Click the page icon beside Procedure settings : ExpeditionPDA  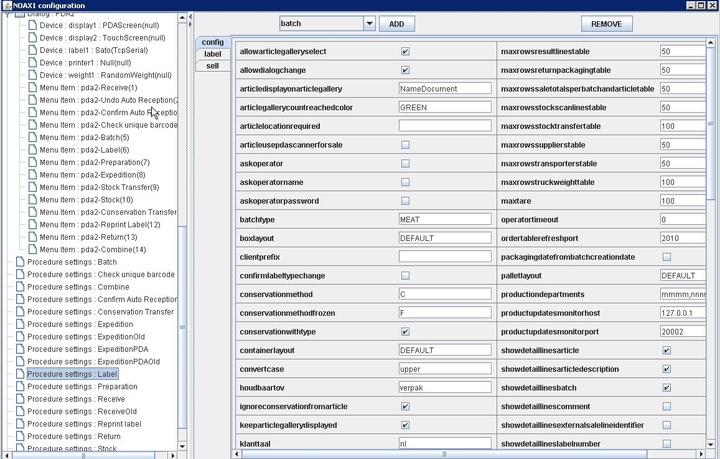[x=20, y=349]
